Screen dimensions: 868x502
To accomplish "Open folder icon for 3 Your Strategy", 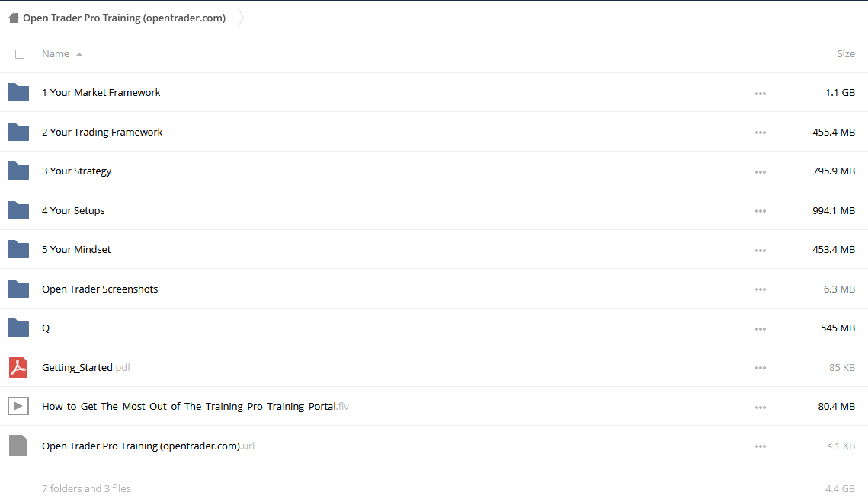I will coord(18,171).
